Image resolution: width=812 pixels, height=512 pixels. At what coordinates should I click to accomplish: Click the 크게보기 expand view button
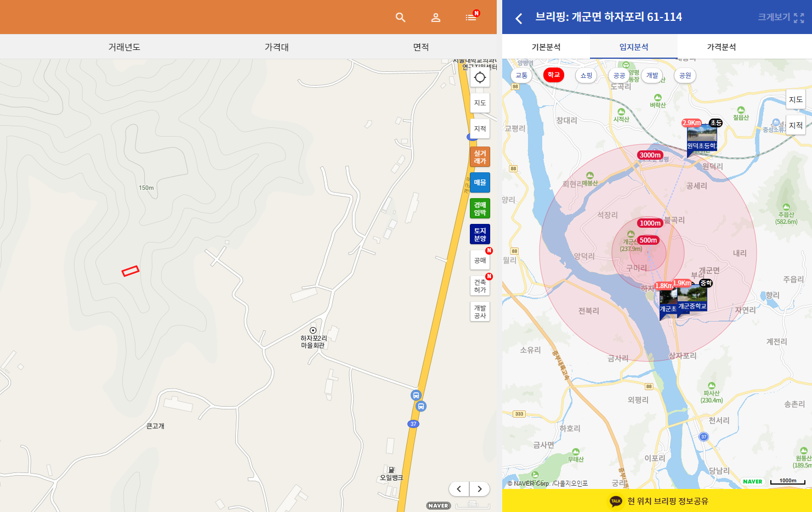[781, 18]
